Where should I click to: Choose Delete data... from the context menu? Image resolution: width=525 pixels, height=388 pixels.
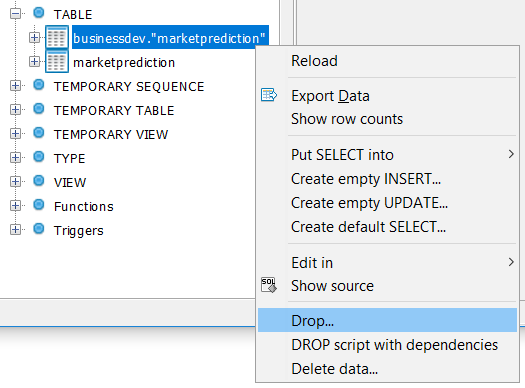[387, 369]
